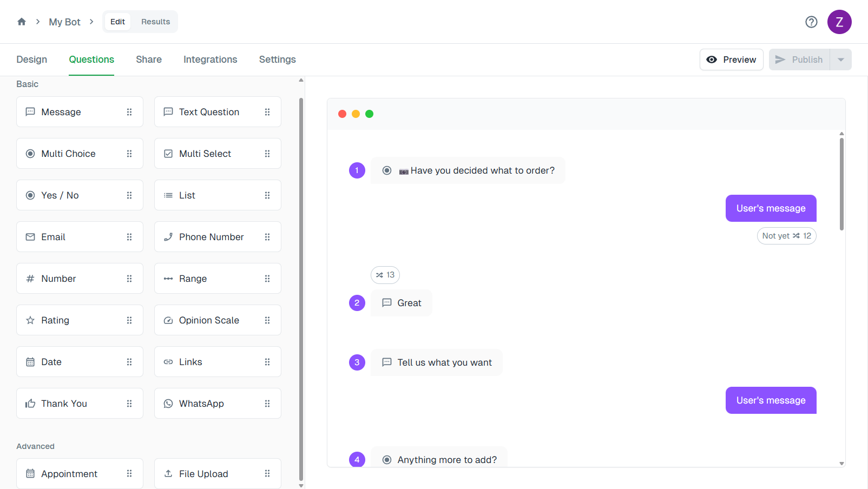Click the Preview eye button
The width and height of the screenshot is (868, 489).
pos(731,60)
